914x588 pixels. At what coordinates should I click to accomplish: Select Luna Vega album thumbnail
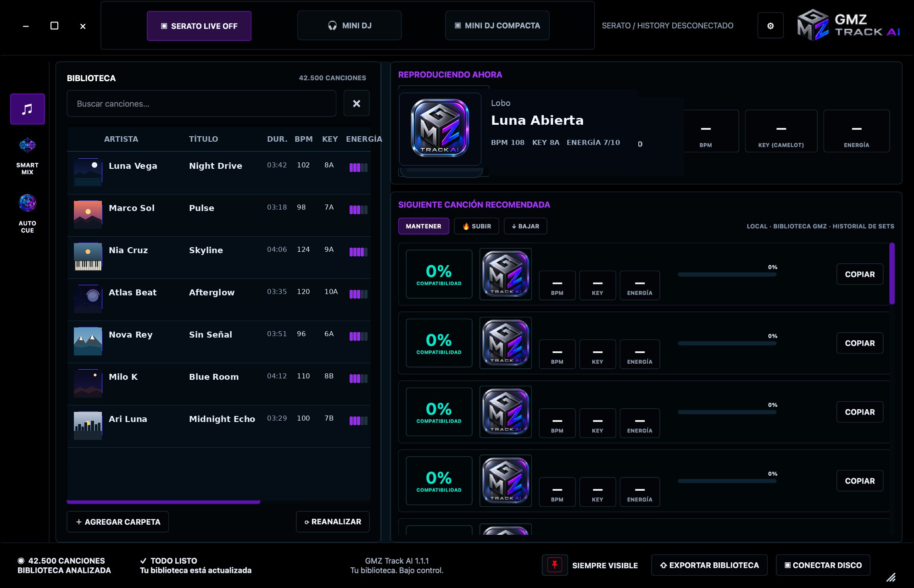(x=88, y=172)
